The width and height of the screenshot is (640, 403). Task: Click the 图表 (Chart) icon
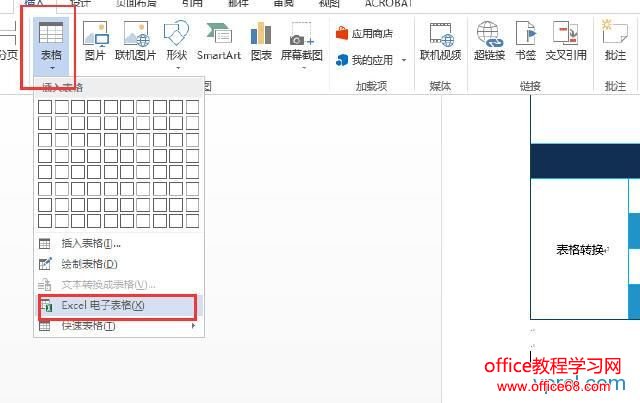pyautogui.click(x=261, y=41)
